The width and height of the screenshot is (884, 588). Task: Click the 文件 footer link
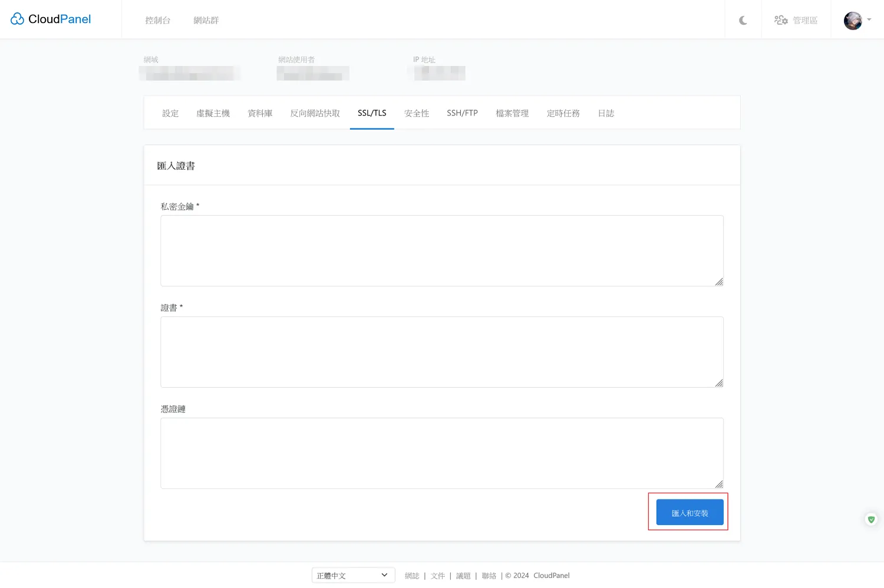click(x=437, y=576)
